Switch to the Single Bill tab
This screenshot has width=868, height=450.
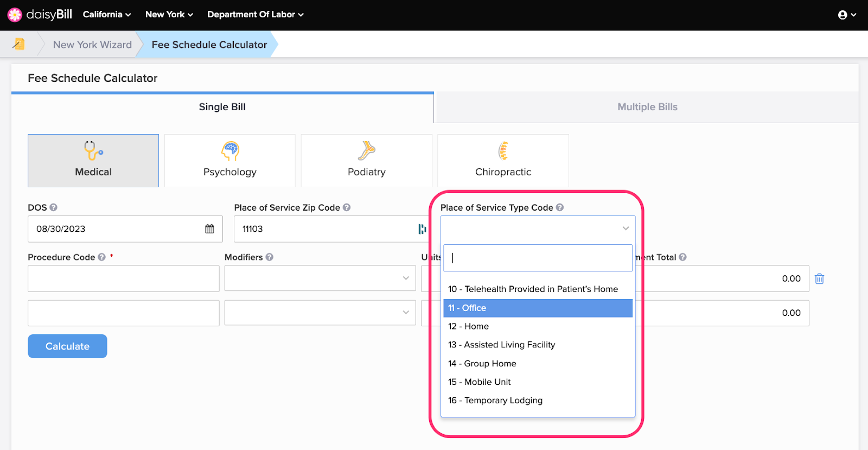tap(222, 107)
